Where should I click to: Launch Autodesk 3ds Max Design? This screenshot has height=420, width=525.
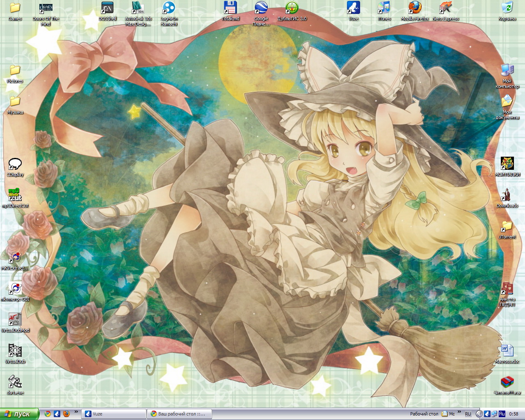(138, 14)
